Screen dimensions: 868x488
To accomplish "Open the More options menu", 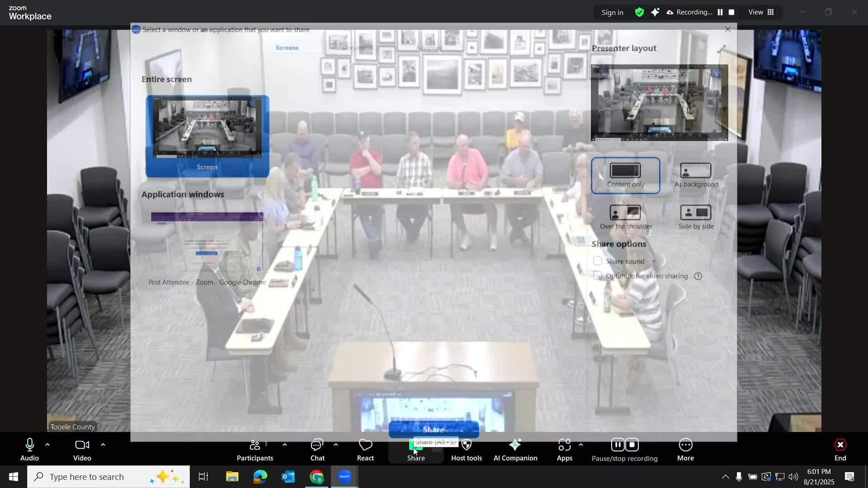I will (685, 448).
